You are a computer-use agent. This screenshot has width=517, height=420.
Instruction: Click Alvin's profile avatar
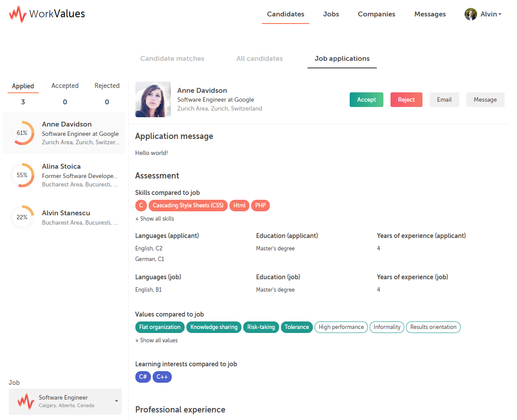click(x=470, y=14)
